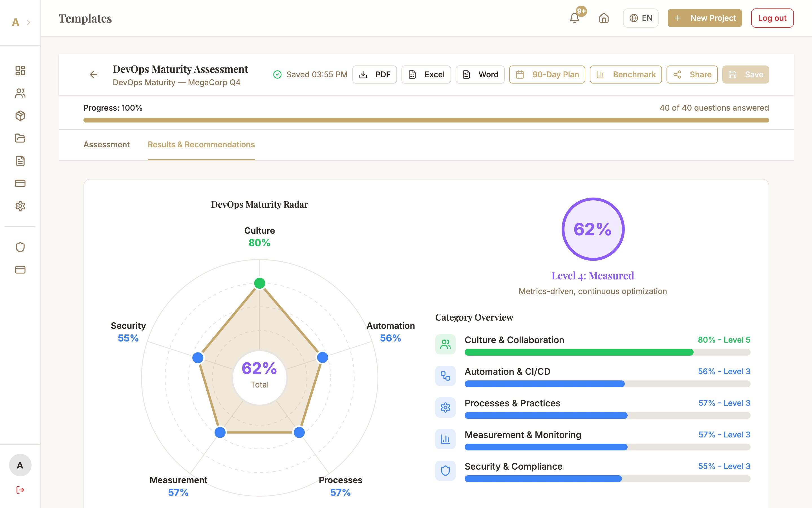Click the user avatar A at bottom
The width and height of the screenshot is (812, 508).
pyautogui.click(x=20, y=465)
